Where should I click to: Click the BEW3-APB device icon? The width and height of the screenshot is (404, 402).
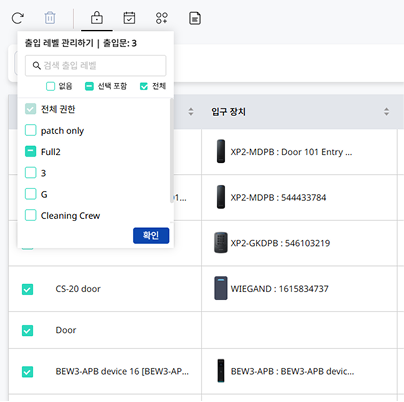[221, 371]
